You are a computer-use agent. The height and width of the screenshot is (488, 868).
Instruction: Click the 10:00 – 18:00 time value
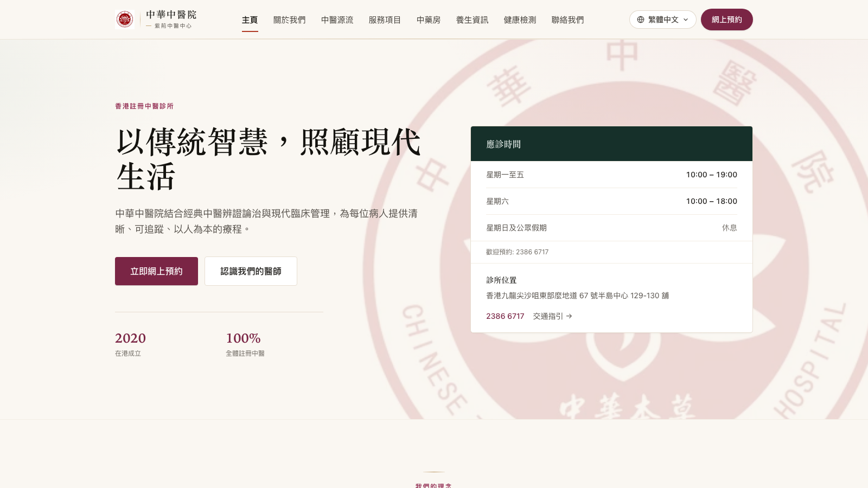pos(711,201)
